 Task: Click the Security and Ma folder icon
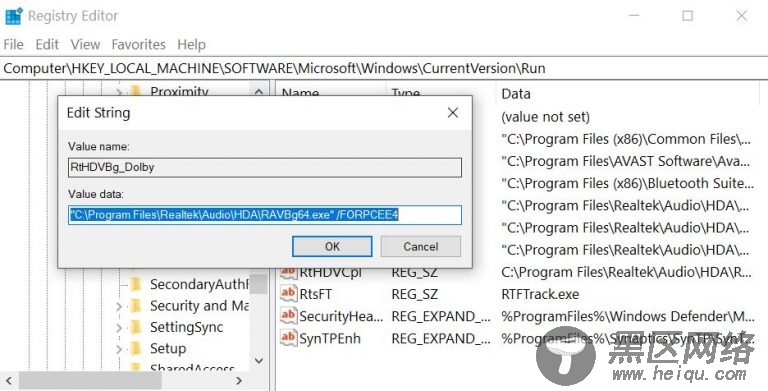[136, 306]
